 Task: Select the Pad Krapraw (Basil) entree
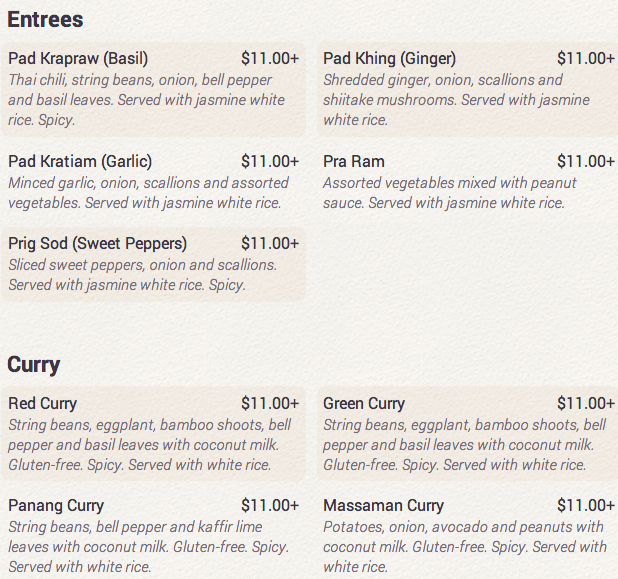(x=153, y=89)
